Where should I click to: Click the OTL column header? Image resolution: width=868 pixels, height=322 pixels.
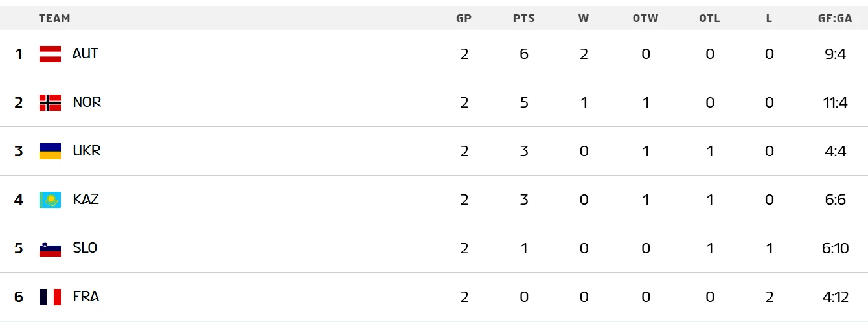click(709, 18)
